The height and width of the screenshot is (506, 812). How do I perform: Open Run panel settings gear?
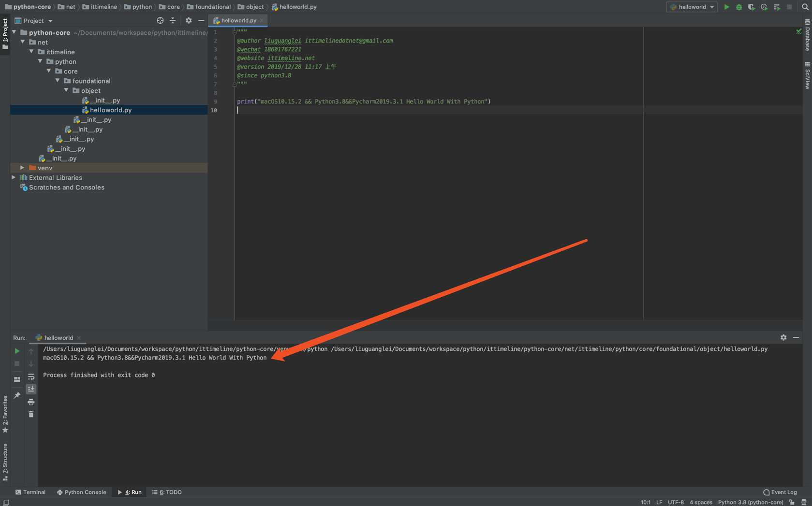[x=783, y=337]
